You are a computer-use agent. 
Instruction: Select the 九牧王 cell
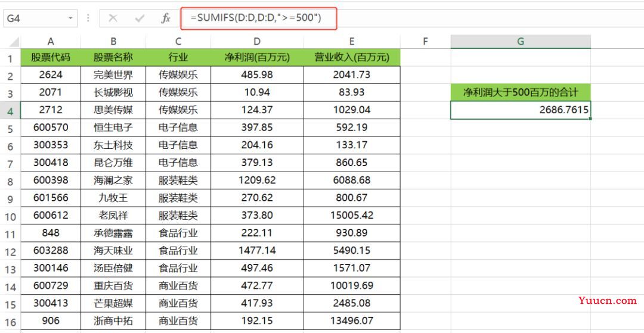coord(113,198)
